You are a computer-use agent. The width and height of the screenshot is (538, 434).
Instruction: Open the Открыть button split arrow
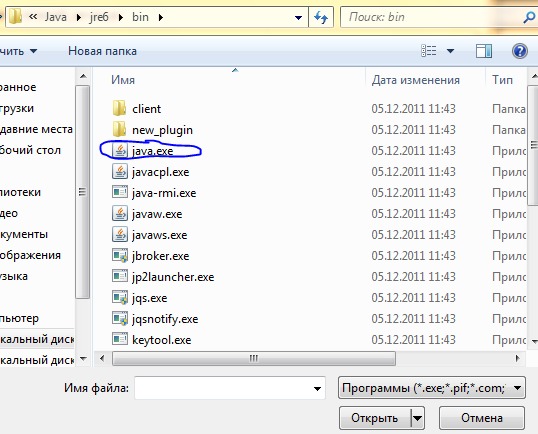pyautogui.click(x=418, y=418)
